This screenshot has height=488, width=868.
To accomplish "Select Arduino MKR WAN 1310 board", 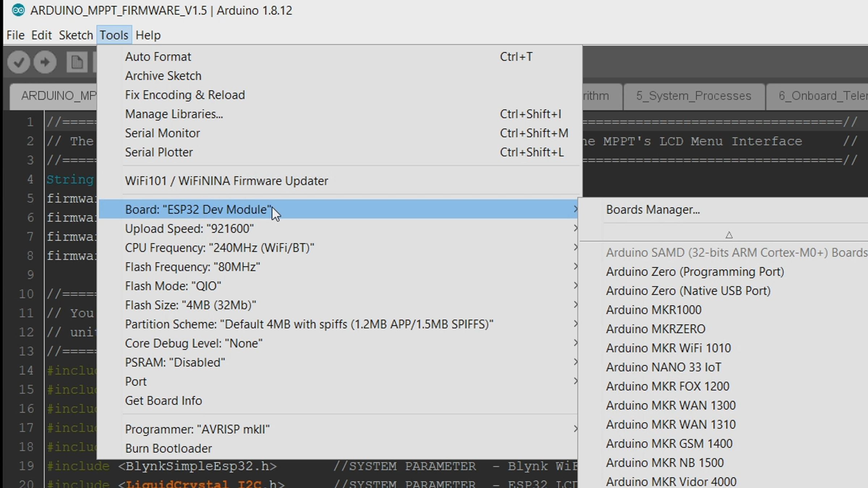I will click(724, 425).
